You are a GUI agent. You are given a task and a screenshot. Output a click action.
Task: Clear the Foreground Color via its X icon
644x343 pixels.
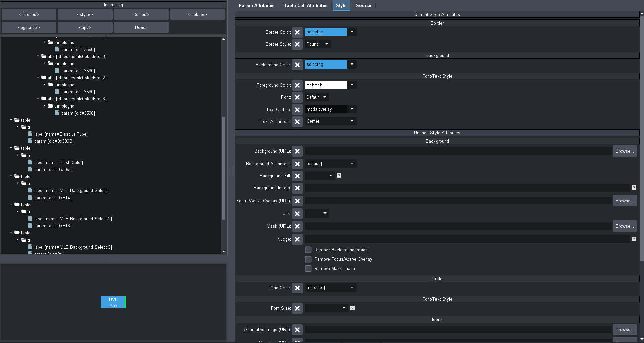click(x=297, y=85)
